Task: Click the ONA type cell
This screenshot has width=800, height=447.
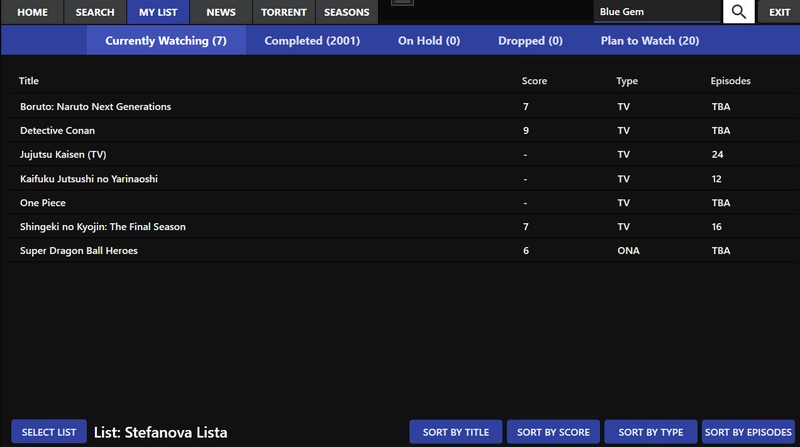Action: pos(628,251)
